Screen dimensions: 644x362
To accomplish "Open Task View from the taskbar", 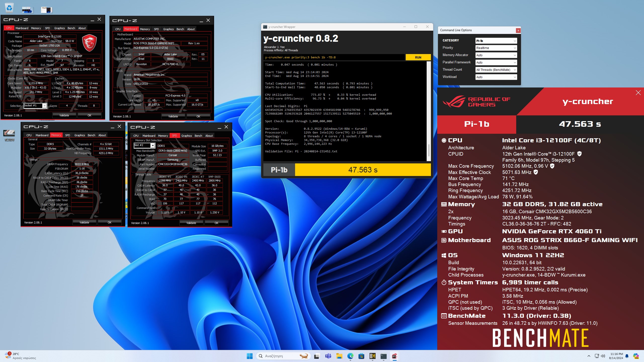I will 317,356.
